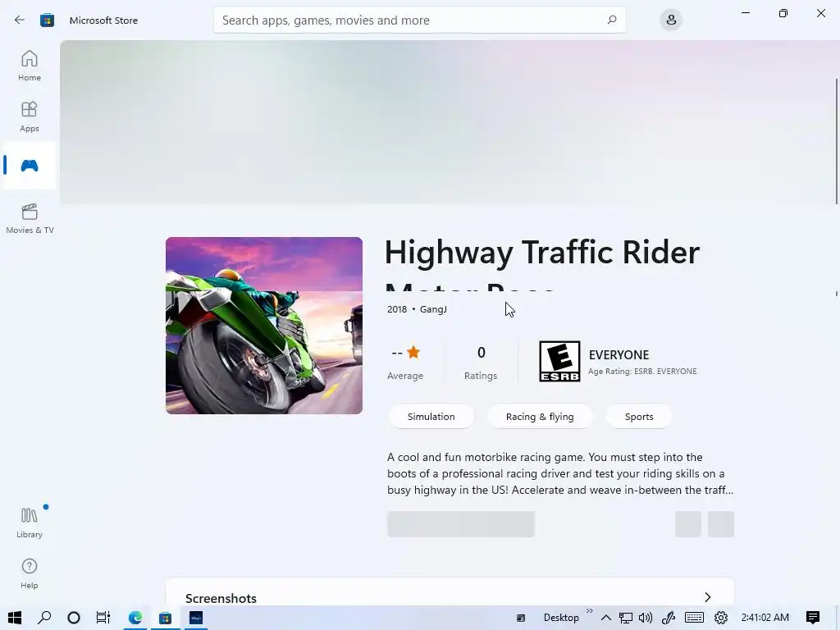
Task: Go back using the back arrow
Action: pyautogui.click(x=20, y=20)
